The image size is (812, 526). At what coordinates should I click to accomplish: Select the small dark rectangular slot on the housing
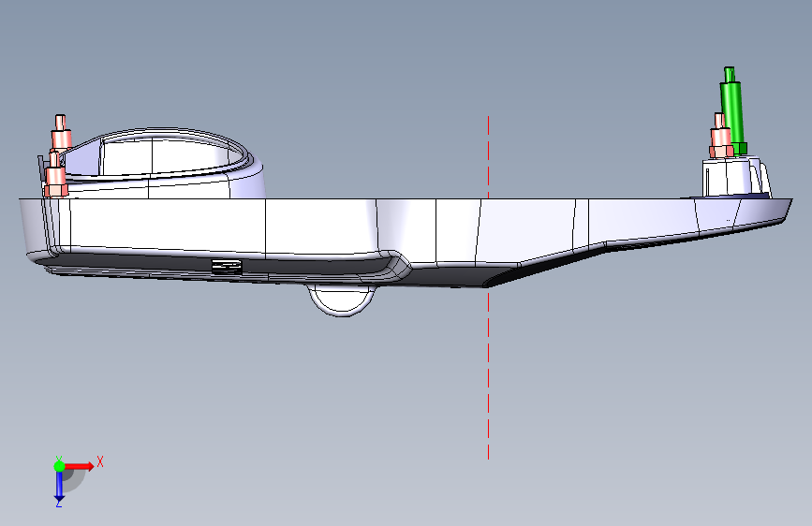(x=227, y=267)
